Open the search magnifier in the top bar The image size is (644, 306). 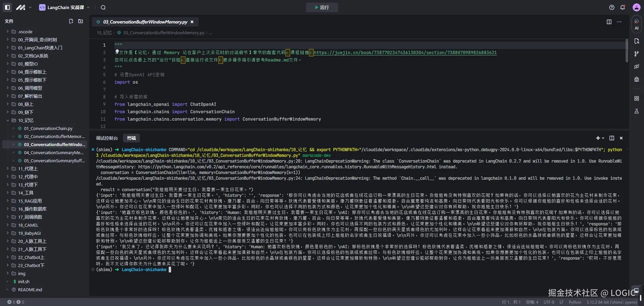coord(103,7)
